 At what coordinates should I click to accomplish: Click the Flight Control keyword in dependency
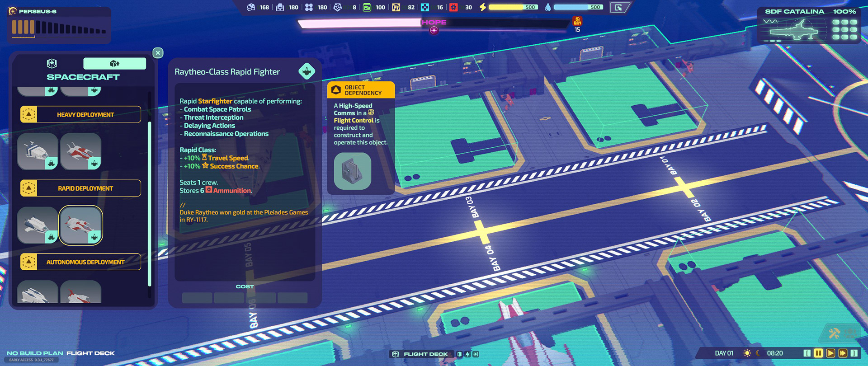(x=354, y=120)
